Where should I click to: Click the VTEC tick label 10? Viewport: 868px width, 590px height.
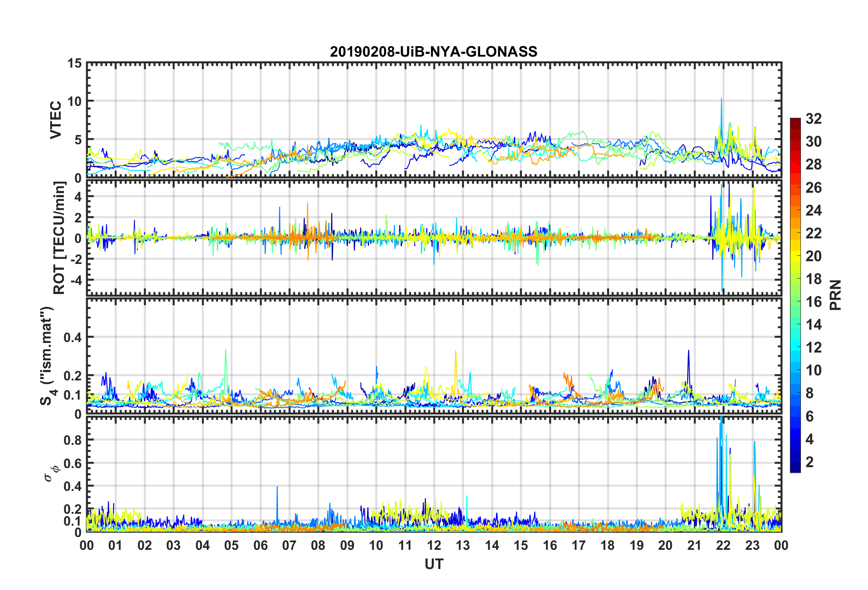(x=75, y=101)
